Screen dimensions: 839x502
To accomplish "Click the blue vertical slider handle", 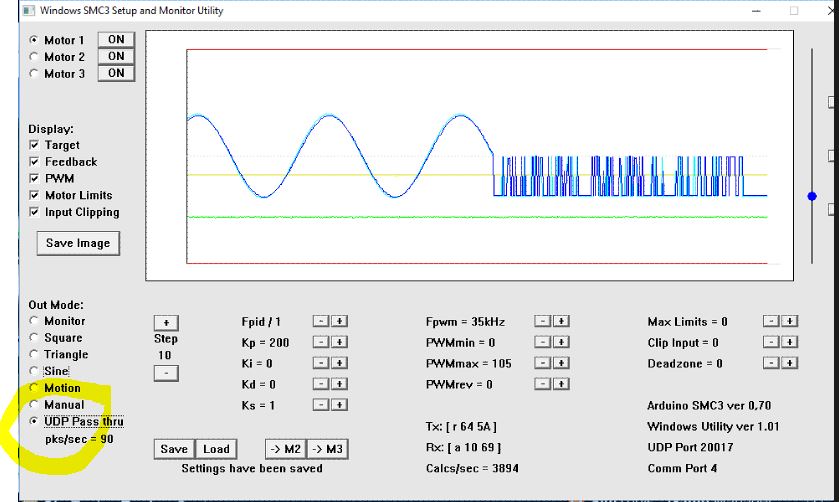I will [x=812, y=196].
